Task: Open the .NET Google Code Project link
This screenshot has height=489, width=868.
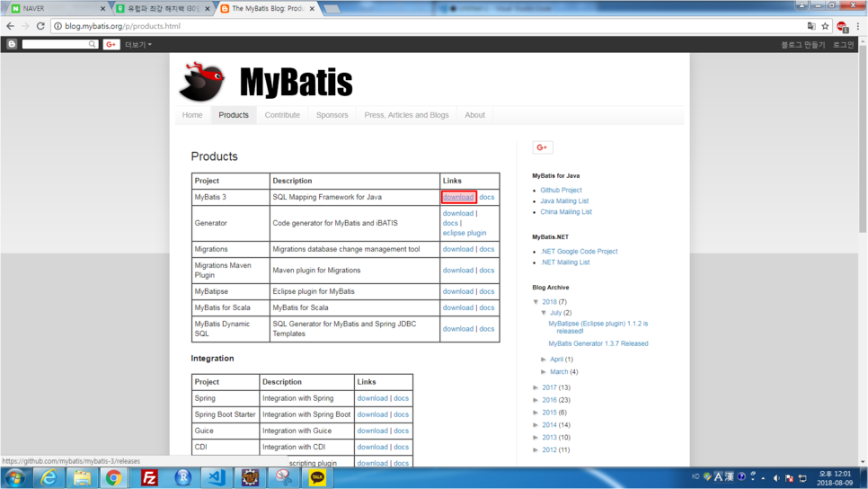Action: pos(579,252)
